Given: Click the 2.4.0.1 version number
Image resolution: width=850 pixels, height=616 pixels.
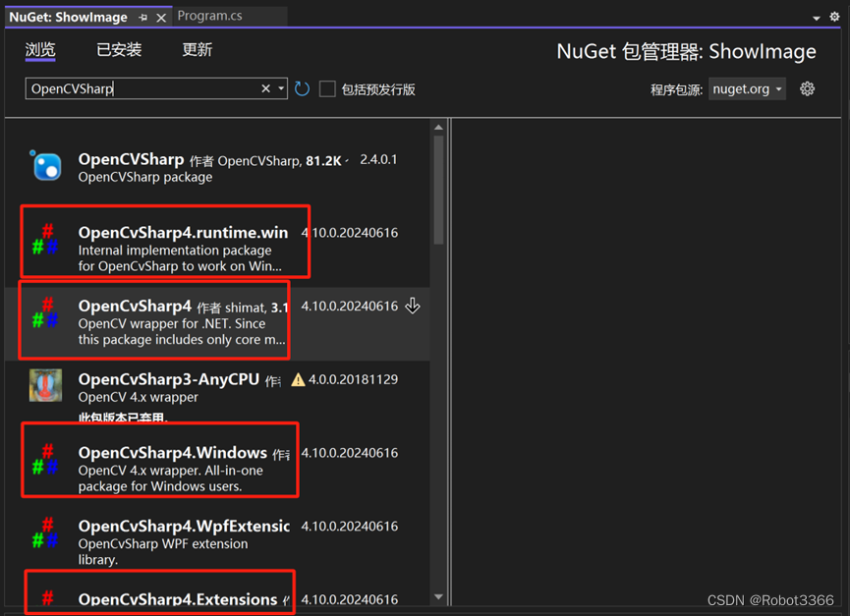Looking at the screenshot, I should point(378,160).
